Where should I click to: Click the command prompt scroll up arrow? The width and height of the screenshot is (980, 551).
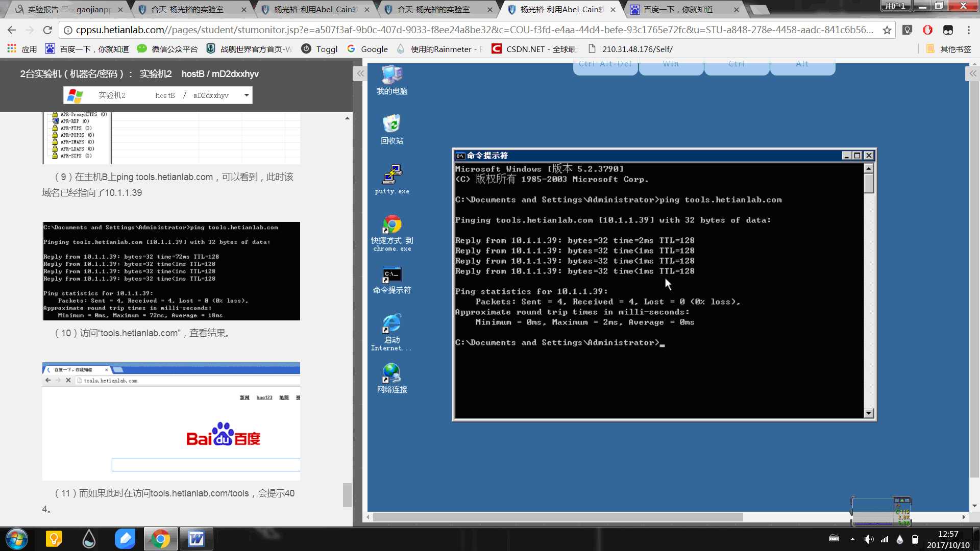[x=869, y=168]
